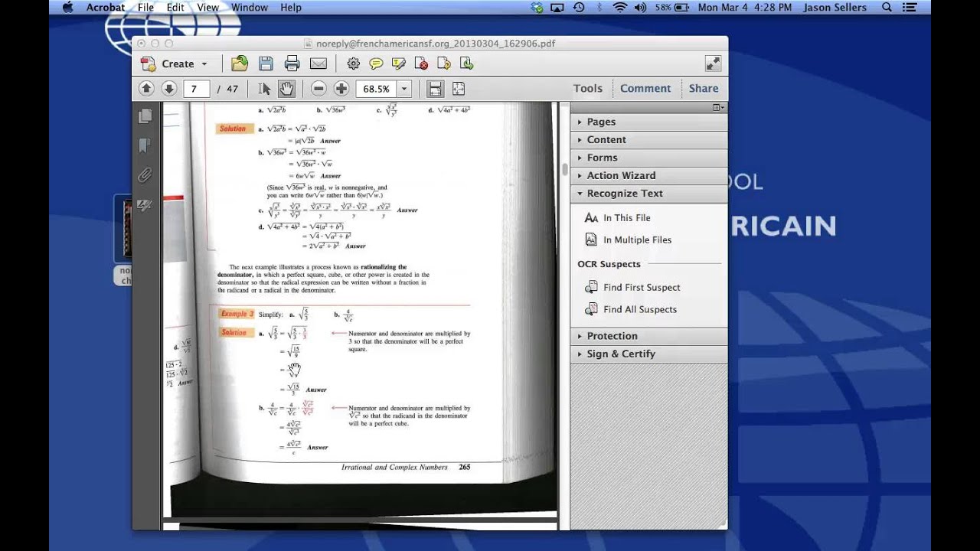Click the zoom percentage field 68.5%

[376, 89]
